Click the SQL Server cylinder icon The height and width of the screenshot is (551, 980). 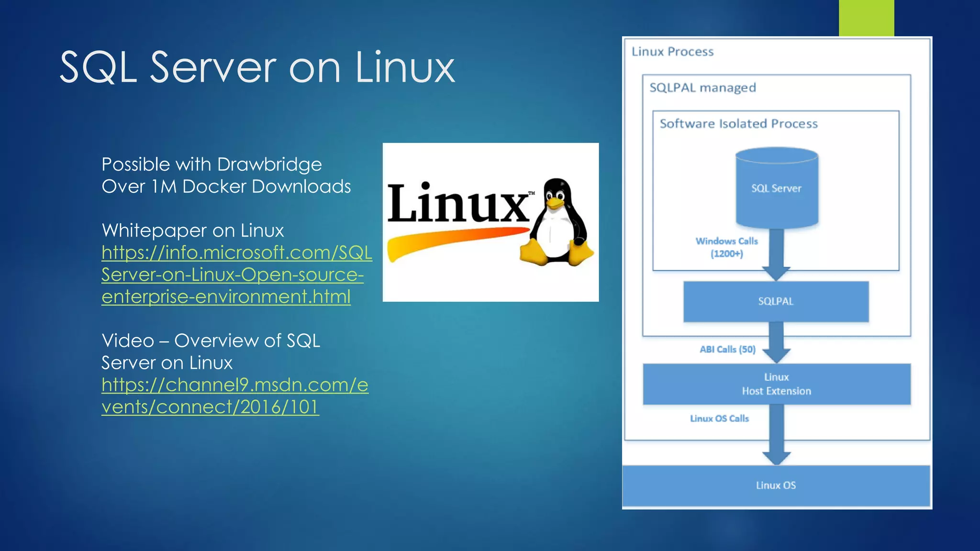[776, 187]
